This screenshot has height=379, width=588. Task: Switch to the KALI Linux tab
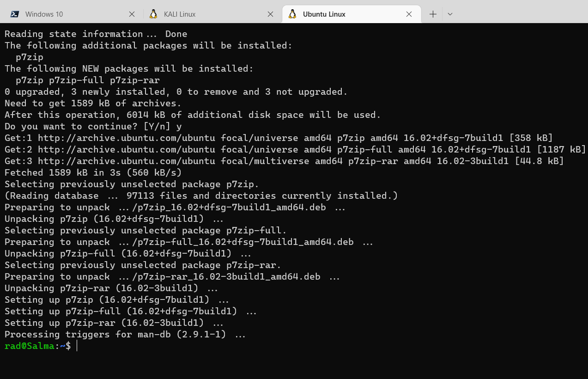[180, 14]
